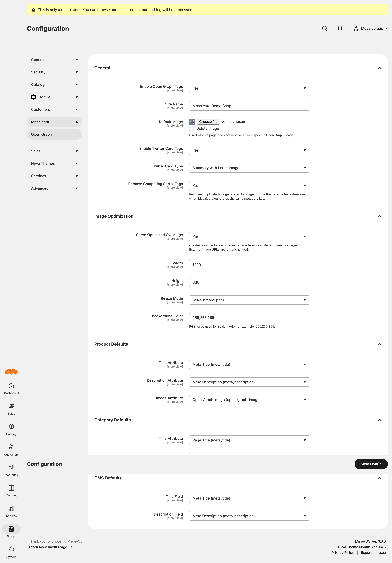Viewport: 392px width, 563px height.
Task: Open CMS Description Field dropdown
Action: coord(249,516)
